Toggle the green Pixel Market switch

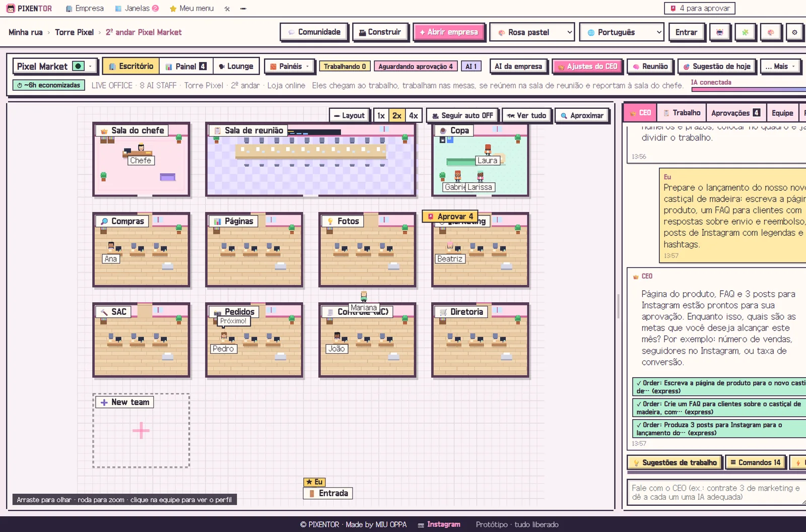click(x=78, y=66)
